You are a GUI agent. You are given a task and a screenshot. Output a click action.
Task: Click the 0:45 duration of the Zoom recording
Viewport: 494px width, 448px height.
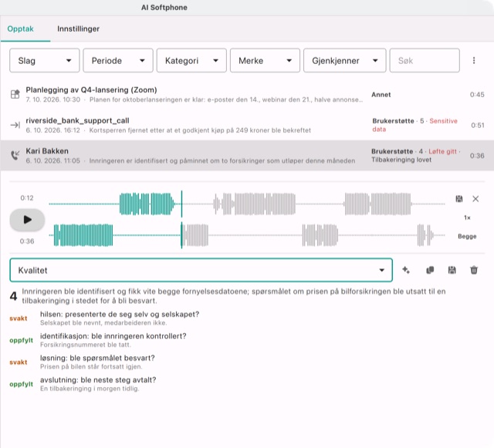point(477,95)
